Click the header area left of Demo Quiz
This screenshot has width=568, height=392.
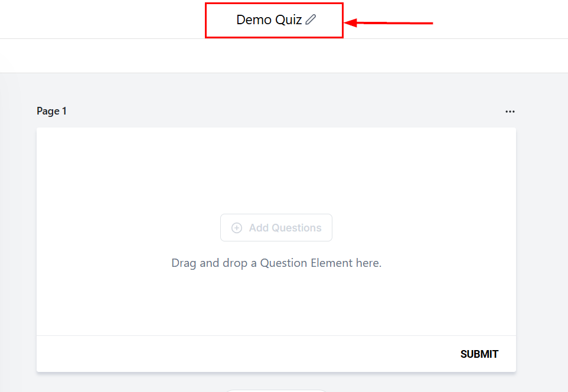click(100, 19)
